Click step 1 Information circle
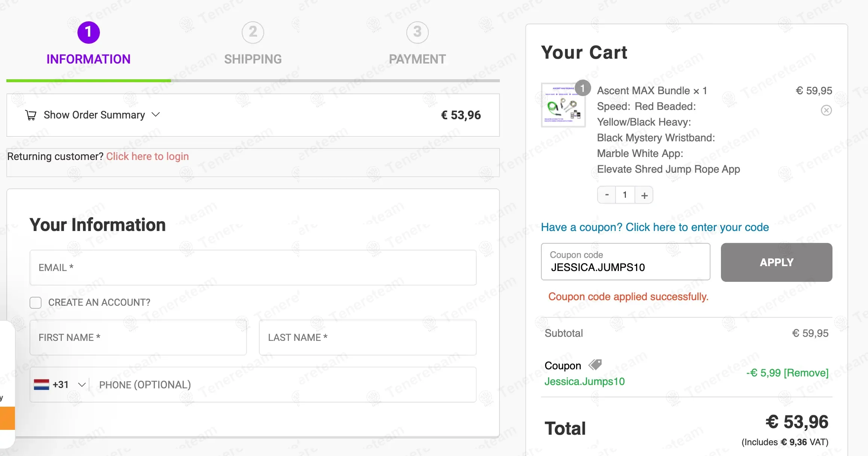Image resolution: width=868 pixels, height=456 pixels. click(88, 32)
